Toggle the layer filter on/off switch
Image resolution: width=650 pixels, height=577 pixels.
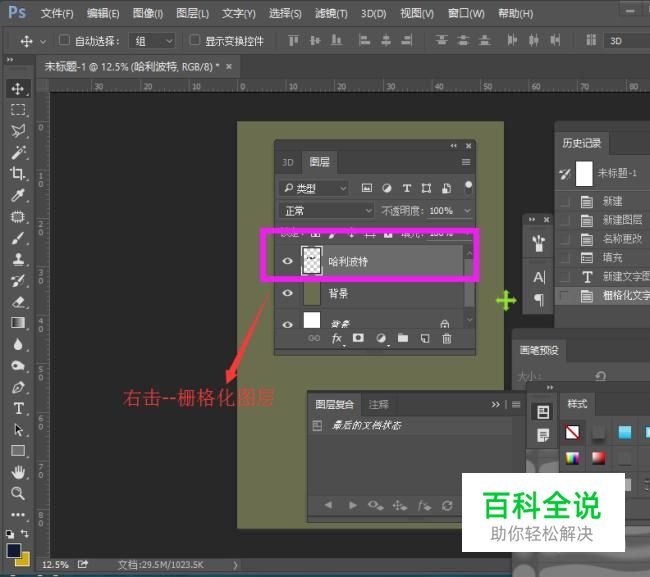468,187
